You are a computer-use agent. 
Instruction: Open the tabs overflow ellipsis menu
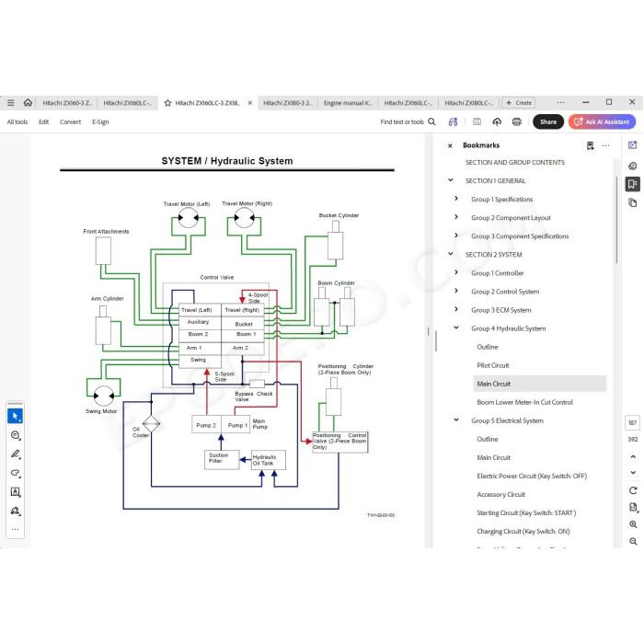pyautogui.click(x=560, y=102)
